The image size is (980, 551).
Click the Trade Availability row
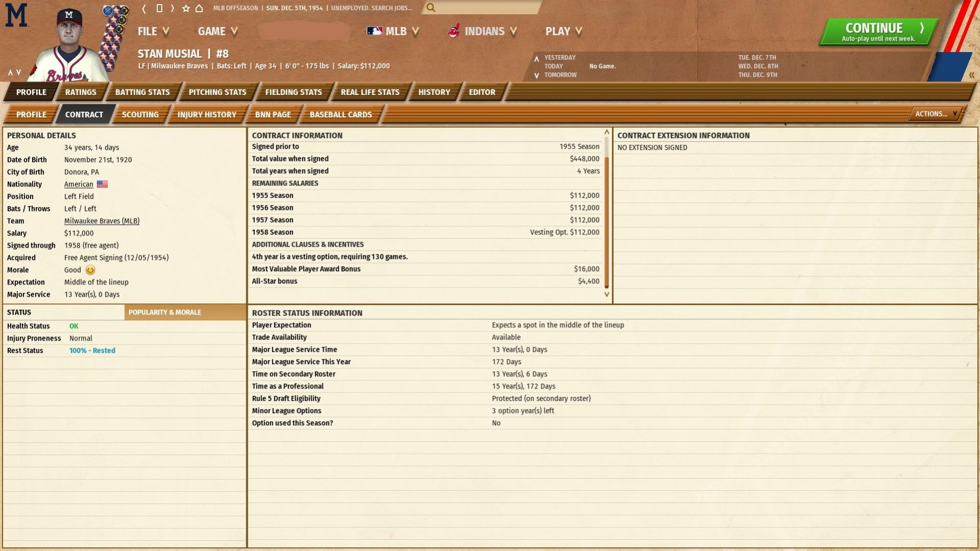pyautogui.click(x=612, y=338)
